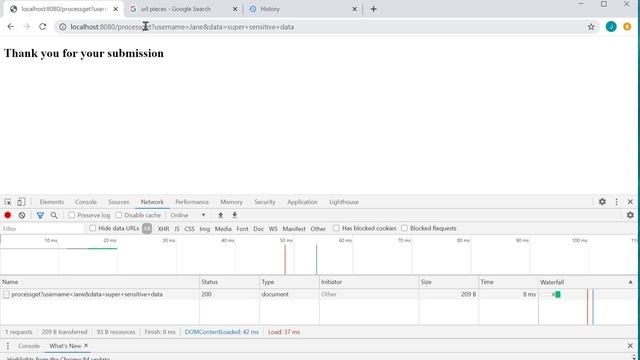Clear the network log
Screen dimensions: 640x360
22,215
